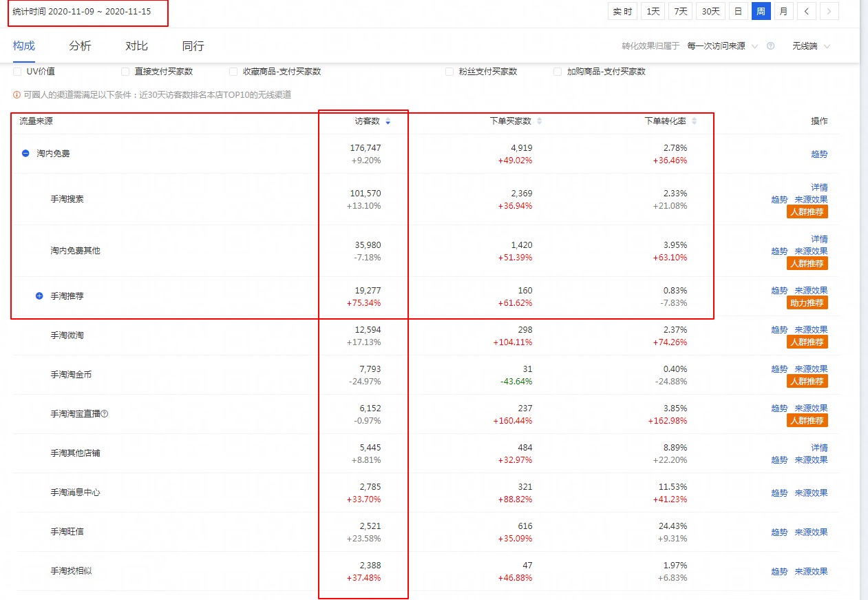Open the 同行 tab
The width and height of the screenshot is (868, 600).
click(x=193, y=46)
